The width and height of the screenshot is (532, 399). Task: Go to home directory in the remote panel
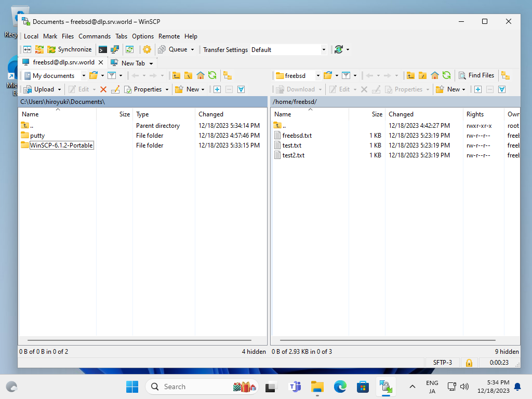435,75
